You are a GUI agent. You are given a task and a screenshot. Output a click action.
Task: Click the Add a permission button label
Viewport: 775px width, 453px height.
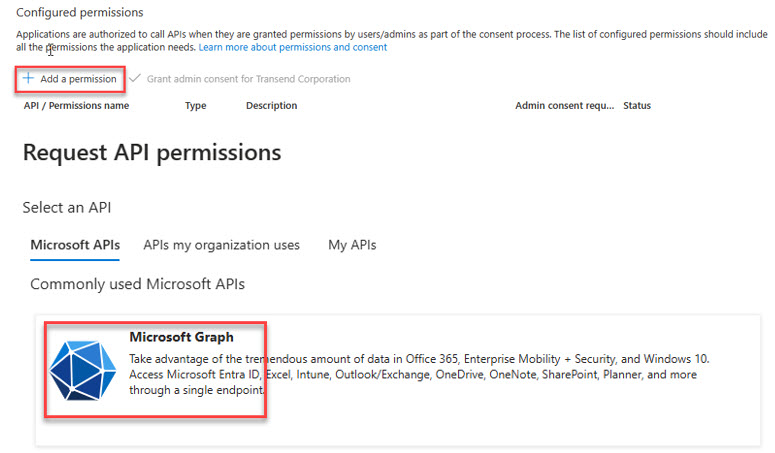click(78, 79)
